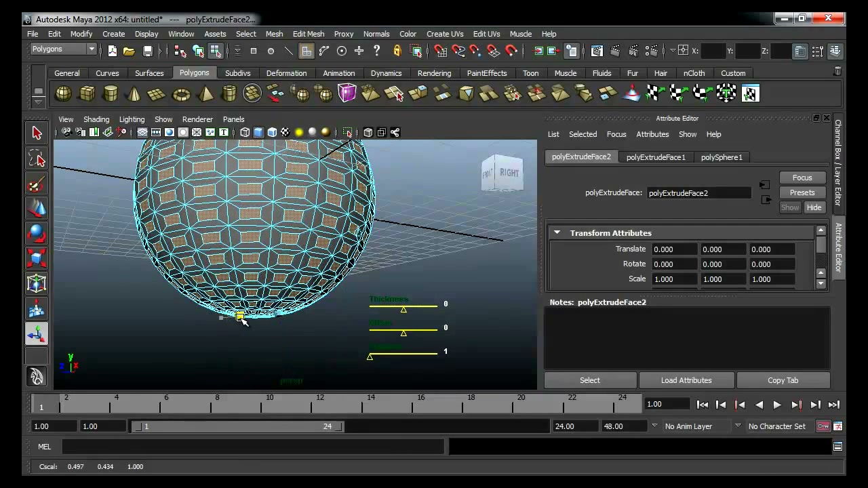Click the Thickness slider handle in viewport
Image resolution: width=868 pixels, height=488 pixels.
coord(403,310)
